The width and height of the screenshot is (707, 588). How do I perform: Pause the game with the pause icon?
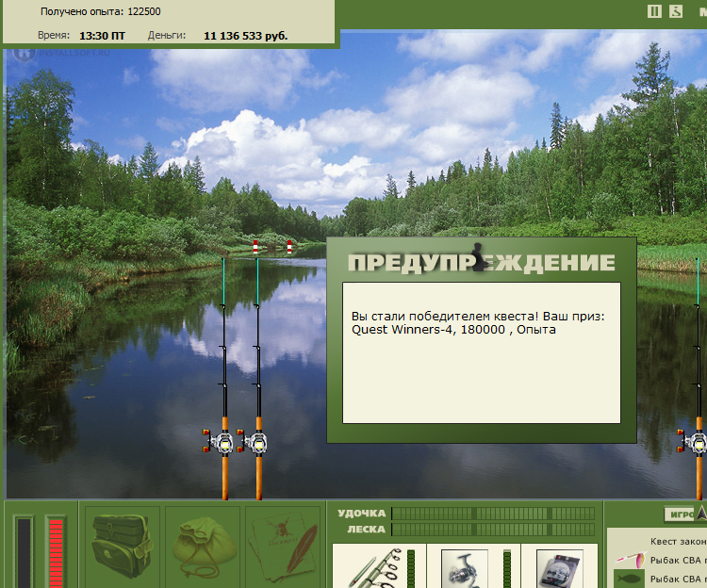[x=654, y=11]
